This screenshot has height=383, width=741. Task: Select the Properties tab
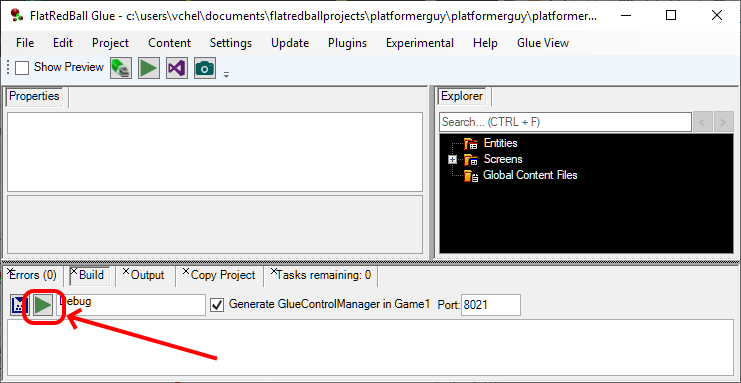click(x=34, y=96)
